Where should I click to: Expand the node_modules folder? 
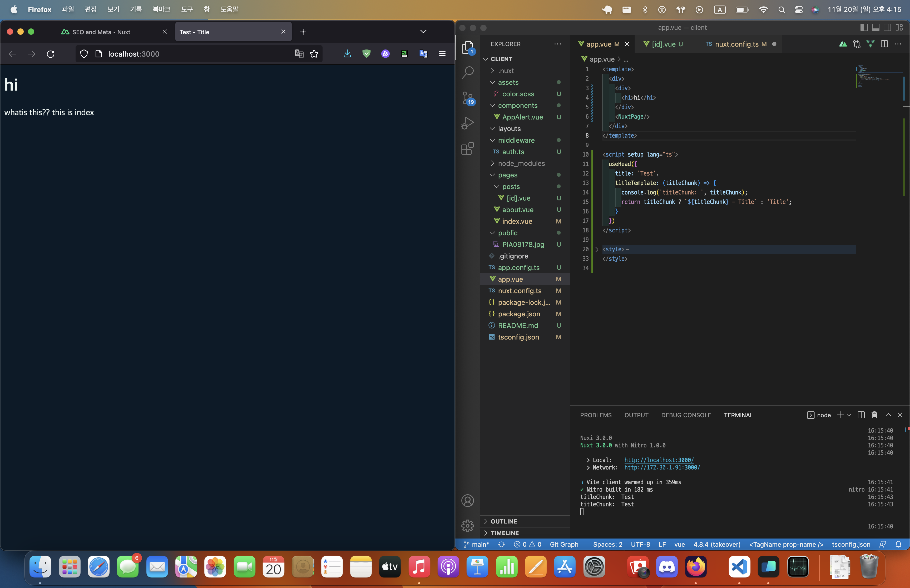point(521,163)
